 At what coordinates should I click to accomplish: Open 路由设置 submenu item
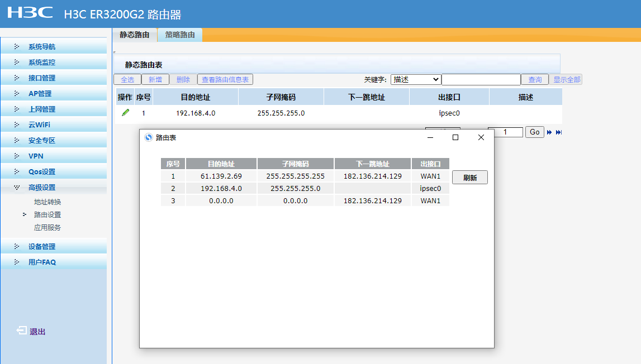pyautogui.click(x=48, y=214)
